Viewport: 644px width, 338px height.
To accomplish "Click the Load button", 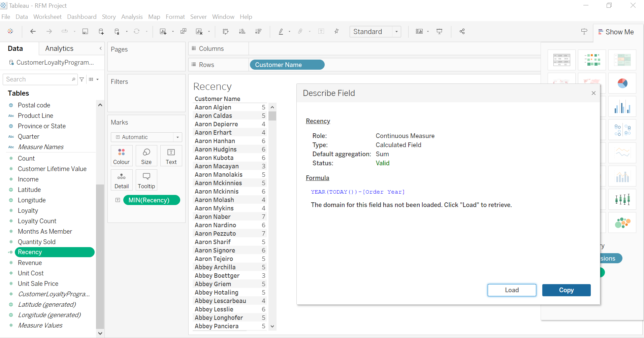I will 512,290.
